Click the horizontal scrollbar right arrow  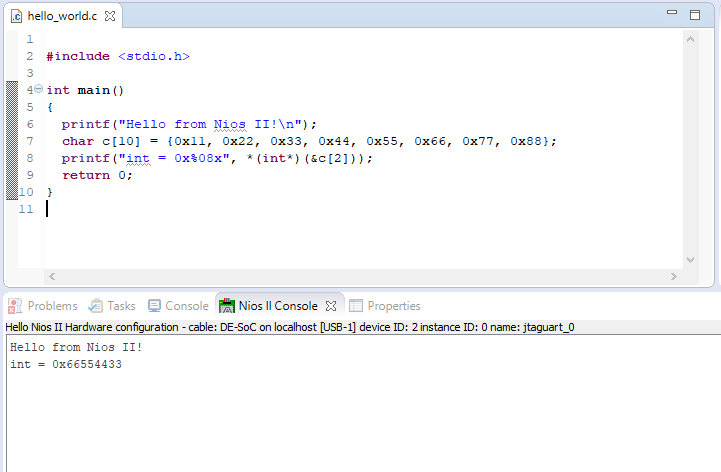coord(674,276)
